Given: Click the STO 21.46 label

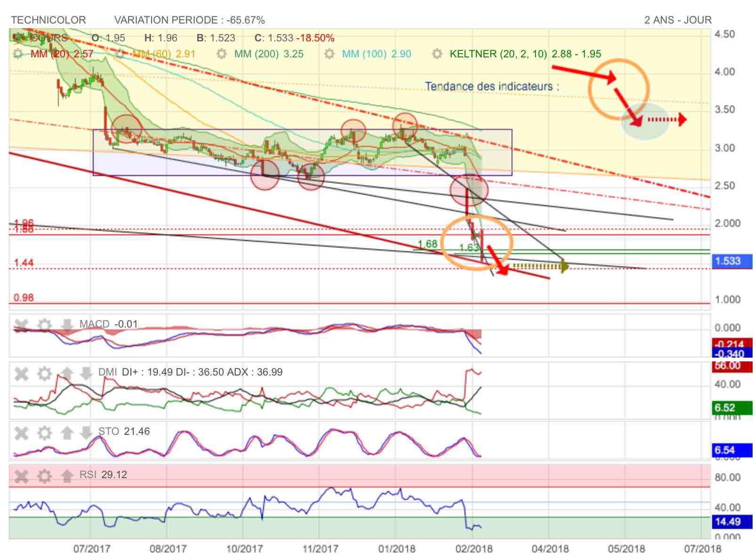Looking at the screenshot, I should click(x=124, y=432).
